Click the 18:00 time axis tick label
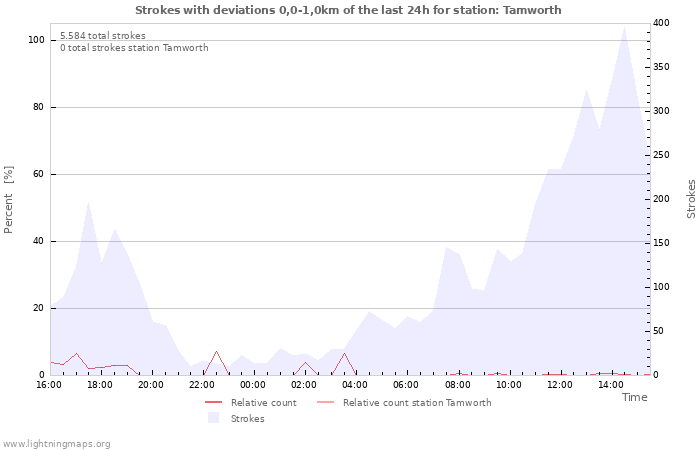The image size is (700, 450). tap(100, 385)
